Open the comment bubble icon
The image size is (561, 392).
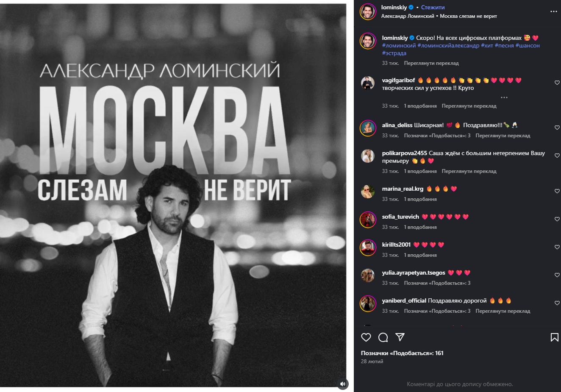(x=383, y=337)
